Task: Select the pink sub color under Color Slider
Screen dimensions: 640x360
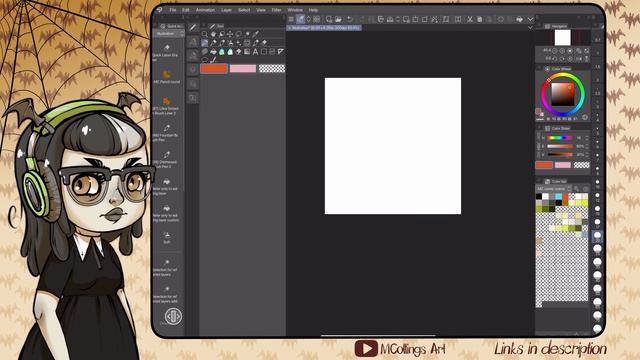Action: [563, 165]
